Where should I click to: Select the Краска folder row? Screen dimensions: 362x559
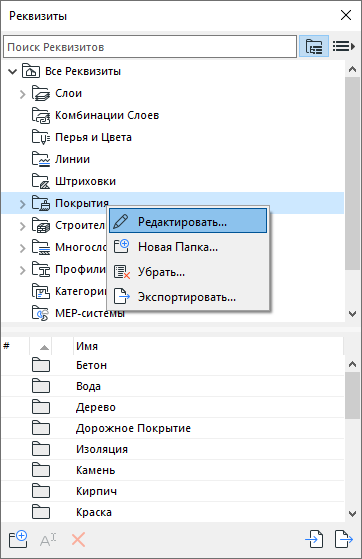(x=173, y=512)
